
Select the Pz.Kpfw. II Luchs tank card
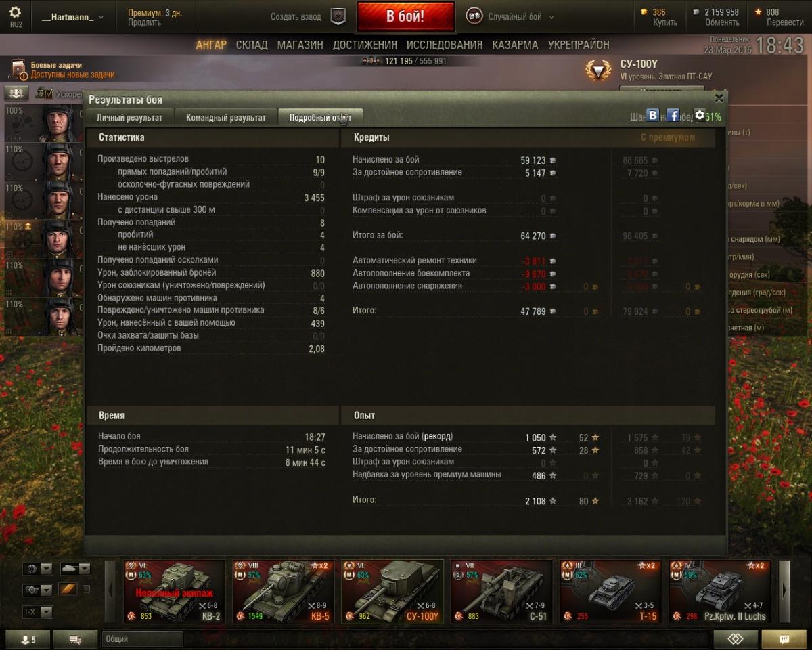[x=720, y=591]
